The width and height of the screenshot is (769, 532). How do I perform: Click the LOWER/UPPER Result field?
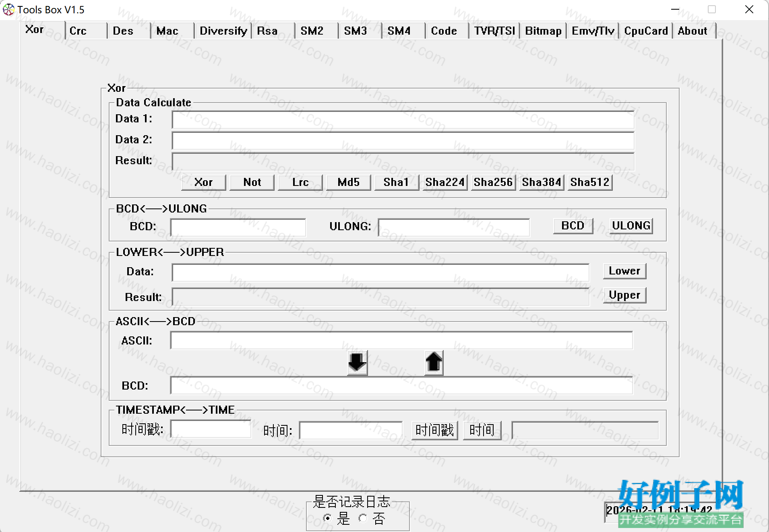[380, 297]
